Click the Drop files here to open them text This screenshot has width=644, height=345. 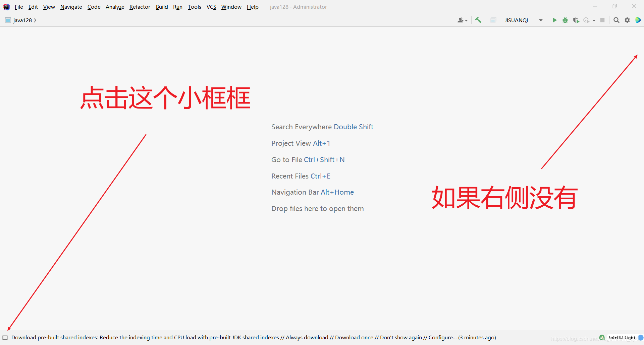pos(318,209)
